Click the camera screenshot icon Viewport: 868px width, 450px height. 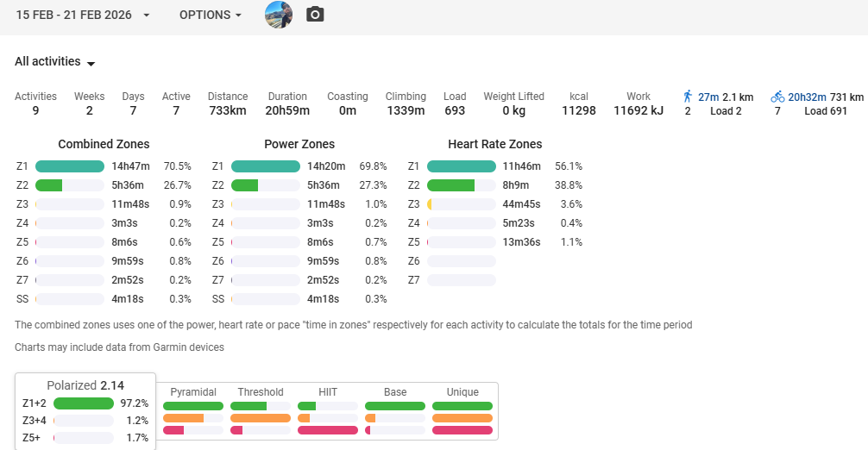pos(315,15)
